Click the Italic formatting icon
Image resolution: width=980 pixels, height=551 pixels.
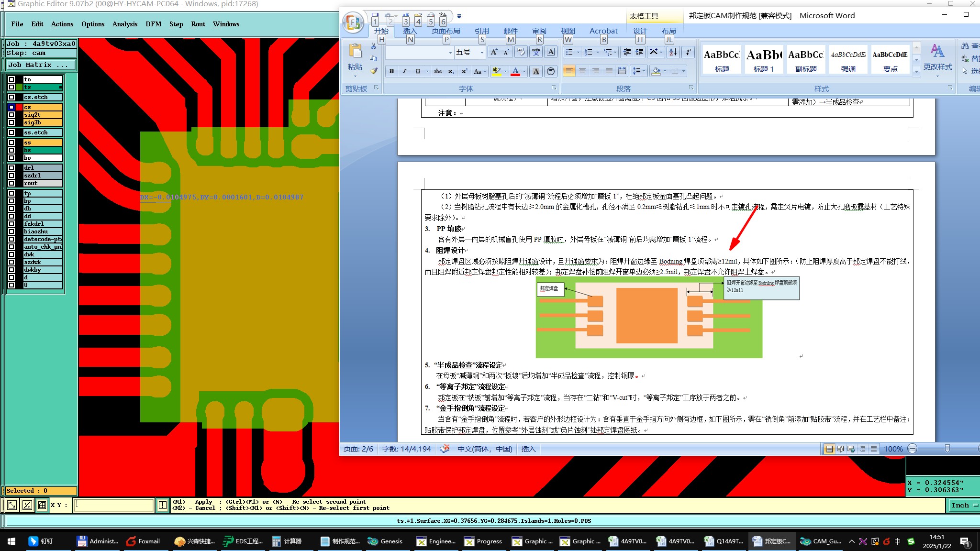click(x=404, y=71)
